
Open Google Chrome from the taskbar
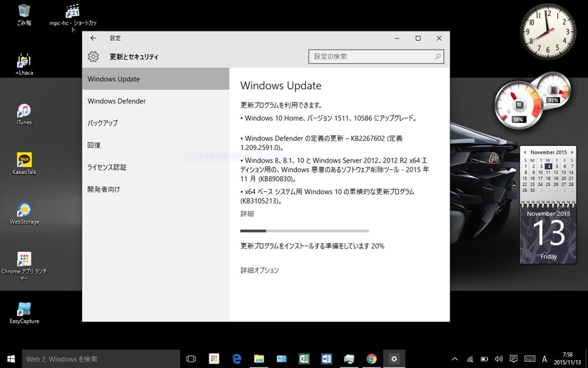pos(372,359)
